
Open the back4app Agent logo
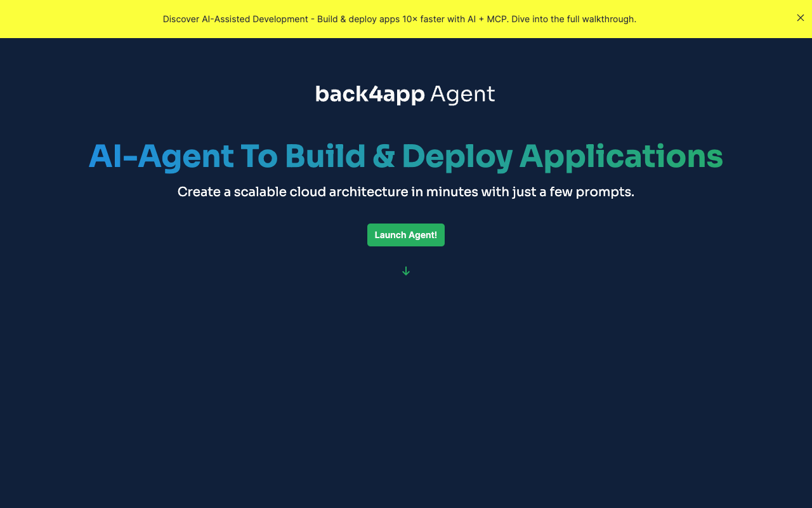405,94
